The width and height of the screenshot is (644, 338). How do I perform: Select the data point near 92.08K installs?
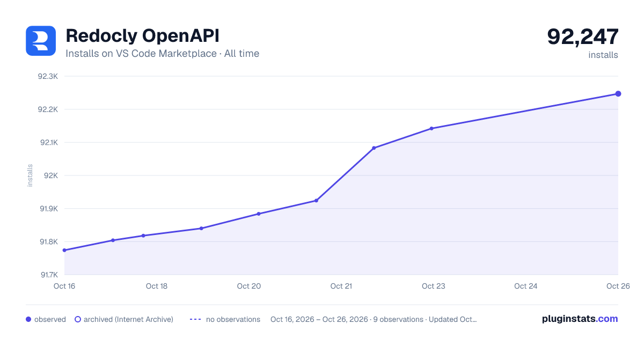[x=374, y=148]
